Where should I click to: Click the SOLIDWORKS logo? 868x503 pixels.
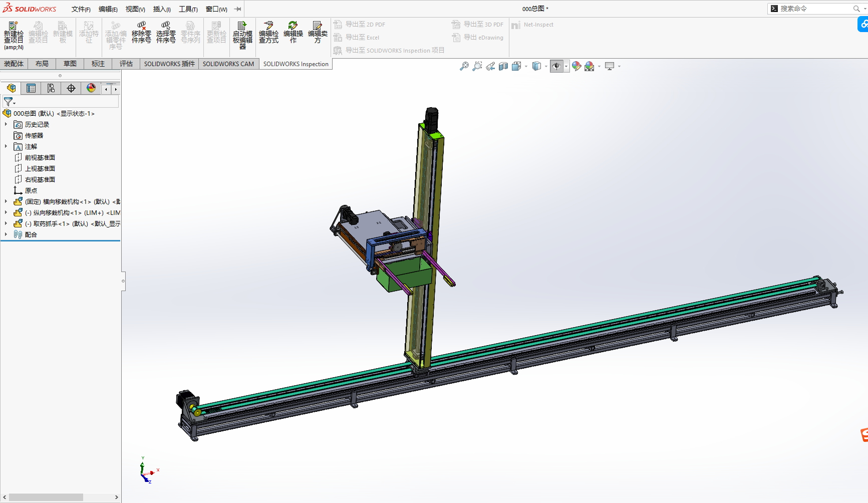pos(30,9)
